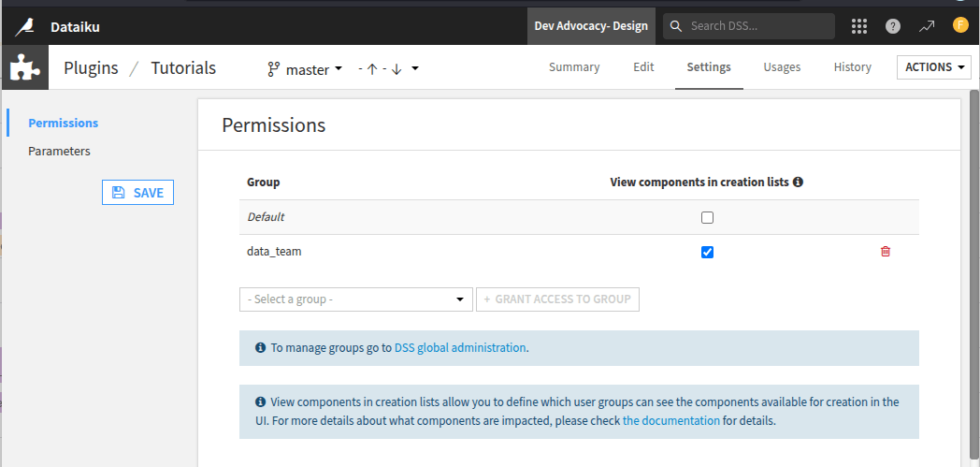The height and width of the screenshot is (467, 980).
Task: Click the Tutorials breadcrumb
Action: (x=183, y=67)
